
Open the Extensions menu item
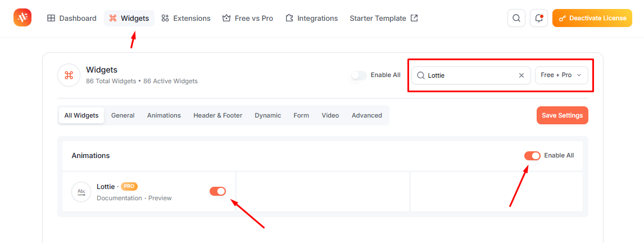point(185,18)
